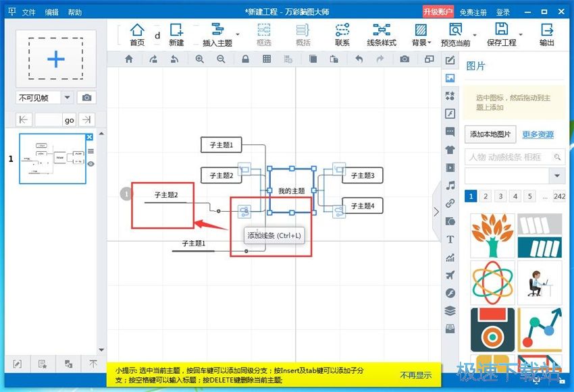This screenshot has height=392, width=574.
Task: Click the image search input field
Action: pos(515,157)
